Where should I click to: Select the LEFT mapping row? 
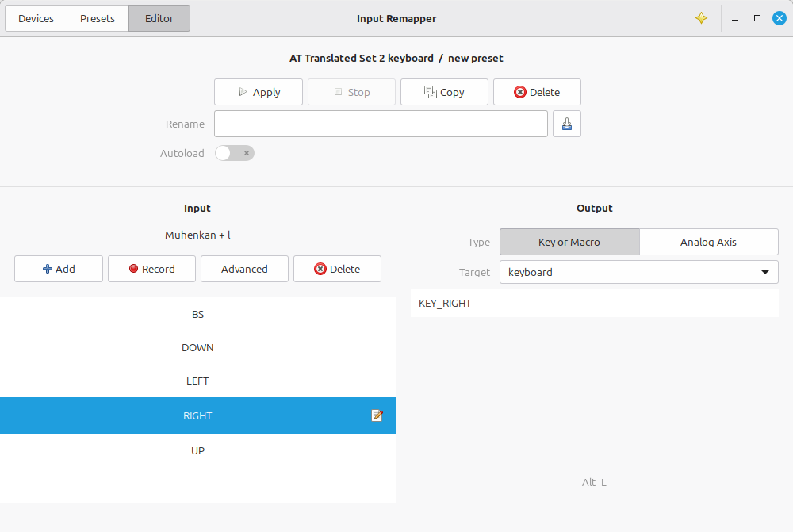click(x=197, y=381)
